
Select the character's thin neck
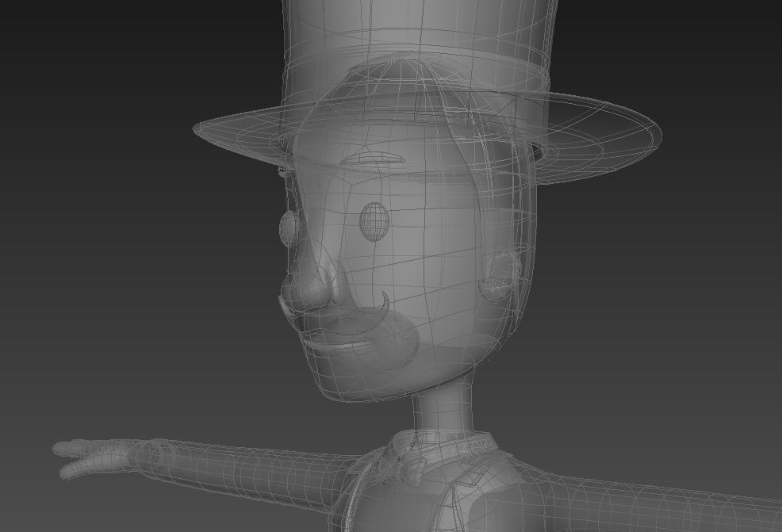tap(443, 404)
